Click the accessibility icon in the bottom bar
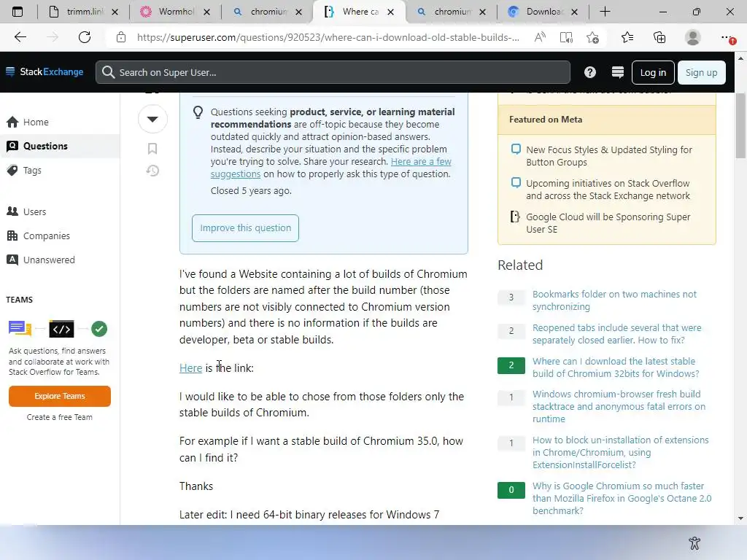The image size is (747, 560). point(694,542)
